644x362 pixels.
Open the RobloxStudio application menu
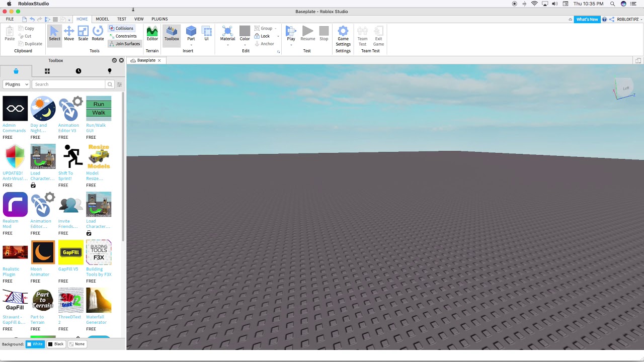point(34,4)
